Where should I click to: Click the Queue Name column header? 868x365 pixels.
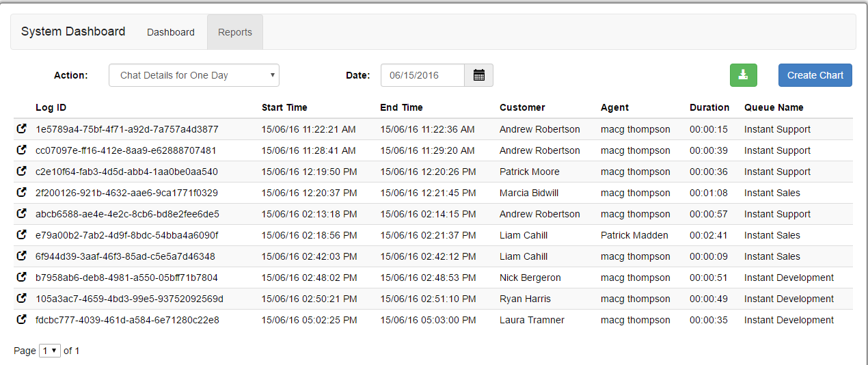[774, 107]
